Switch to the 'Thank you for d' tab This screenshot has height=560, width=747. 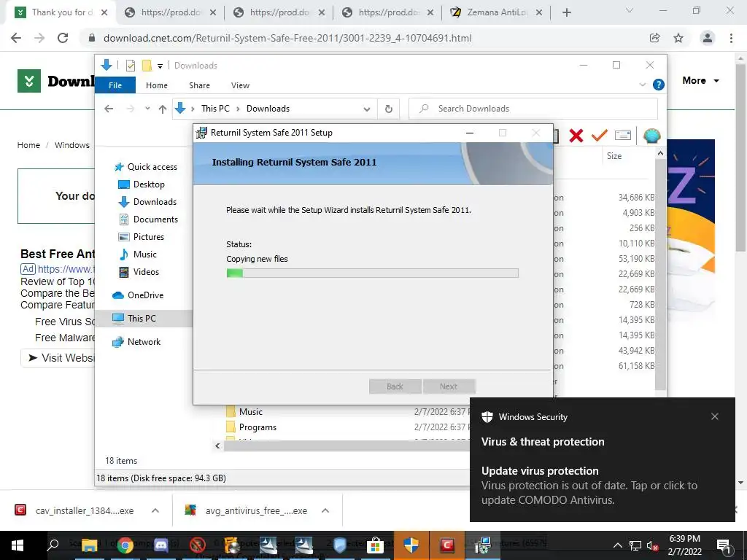point(61,12)
